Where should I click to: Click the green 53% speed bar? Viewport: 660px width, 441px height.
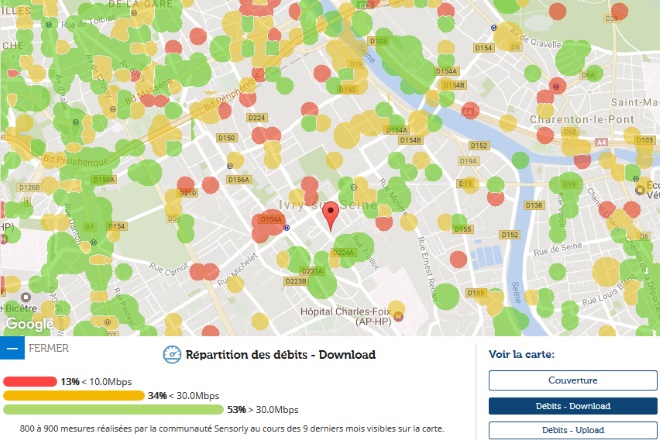113,409
